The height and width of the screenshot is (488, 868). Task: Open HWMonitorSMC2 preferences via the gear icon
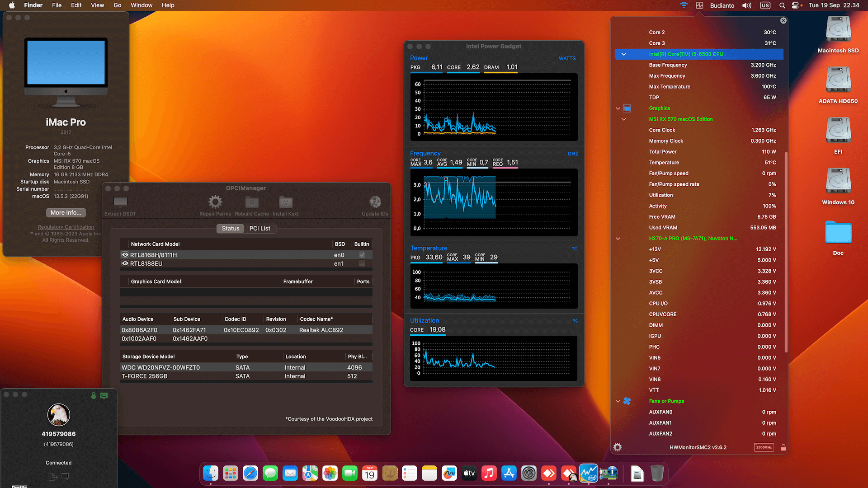click(618, 447)
